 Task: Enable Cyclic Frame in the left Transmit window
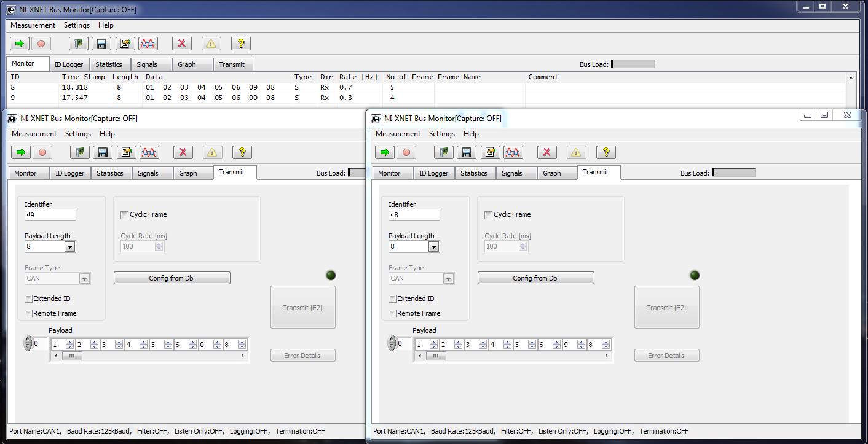(x=125, y=215)
